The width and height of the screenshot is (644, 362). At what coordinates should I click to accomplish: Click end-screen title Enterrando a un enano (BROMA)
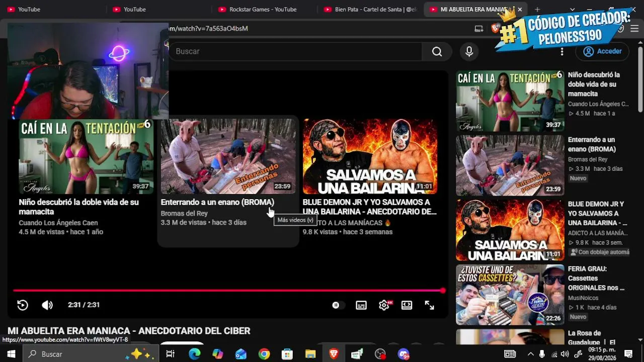pos(217,202)
